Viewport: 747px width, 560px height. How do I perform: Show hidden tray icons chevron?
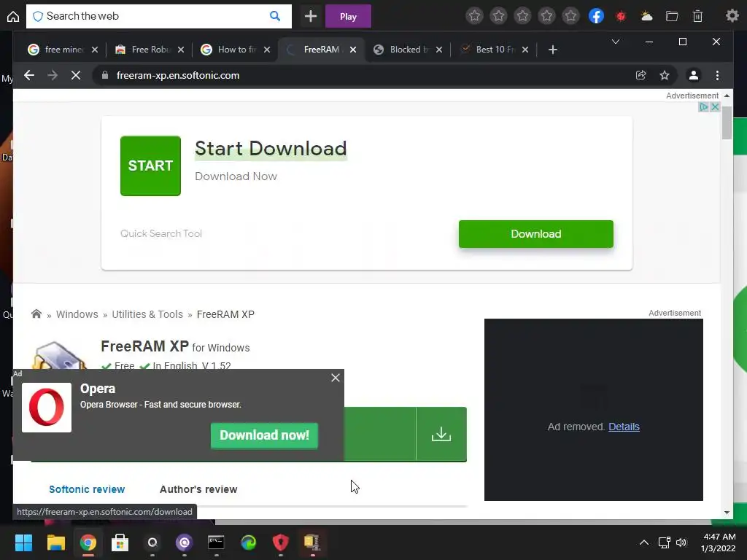pos(643,542)
